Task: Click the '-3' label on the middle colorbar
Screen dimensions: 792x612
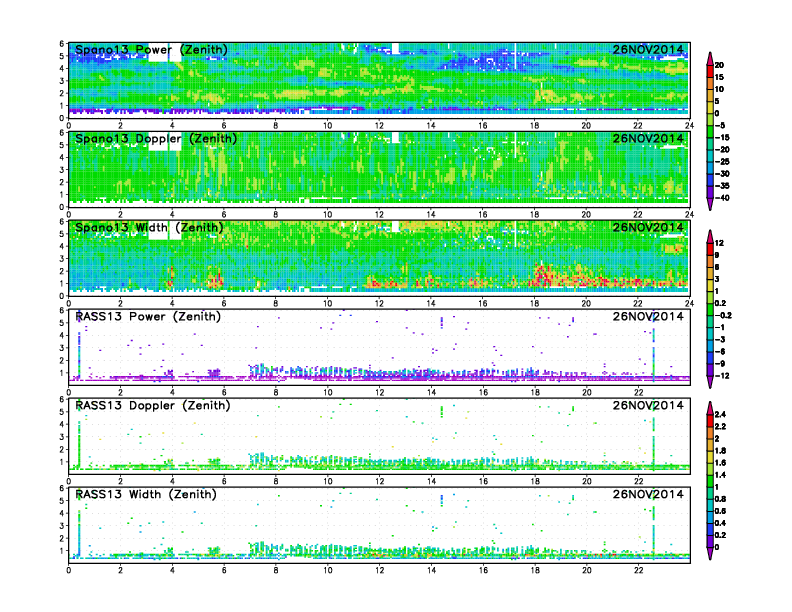Action: (x=720, y=339)
